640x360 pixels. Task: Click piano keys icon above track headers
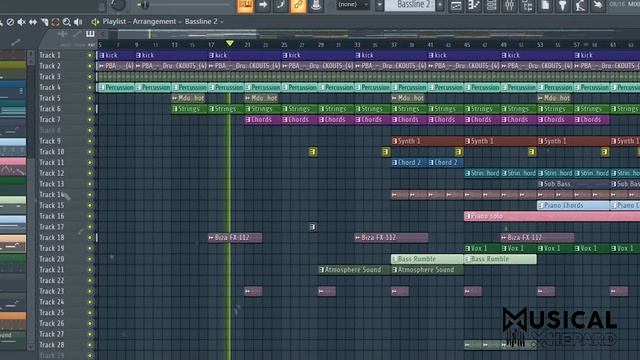tap(90, 34)
